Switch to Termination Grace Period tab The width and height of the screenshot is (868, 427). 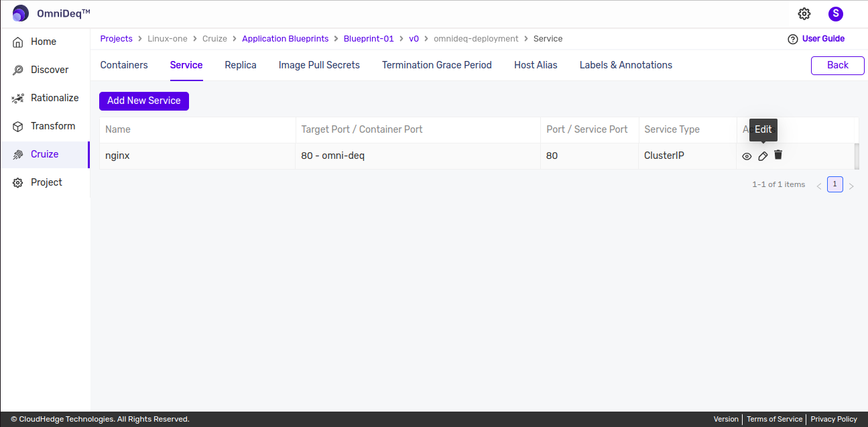[x=437, y=65]
